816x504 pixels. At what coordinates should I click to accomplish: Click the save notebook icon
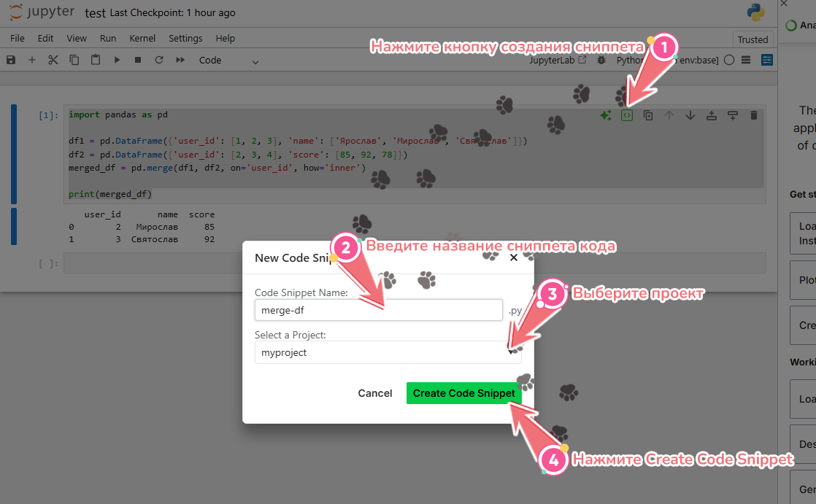pyautogui.click(x=10, y=61)
